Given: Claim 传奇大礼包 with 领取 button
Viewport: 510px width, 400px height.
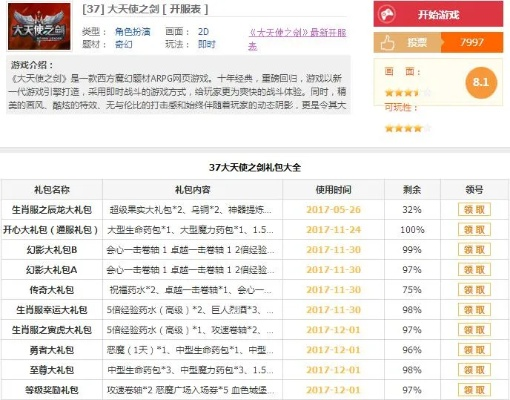Looking at the screenshot, I should pyautogui.click(x=474, y=290).
